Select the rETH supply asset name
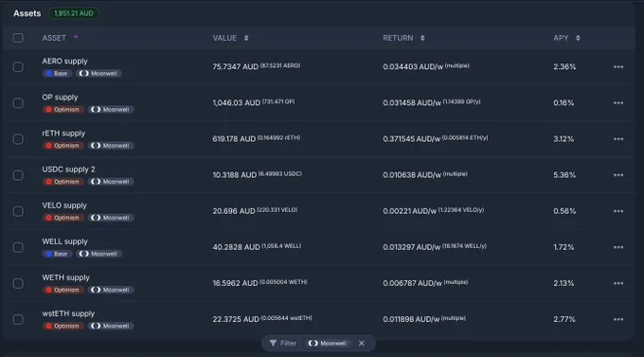Viewport: 644px width, 357px height. [x=63, y=134]
